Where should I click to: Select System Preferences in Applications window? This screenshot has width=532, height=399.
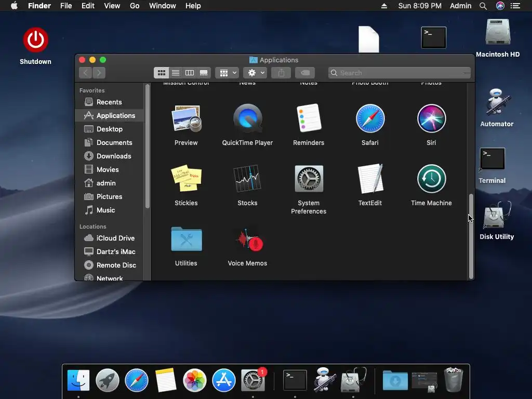[309, 179]
